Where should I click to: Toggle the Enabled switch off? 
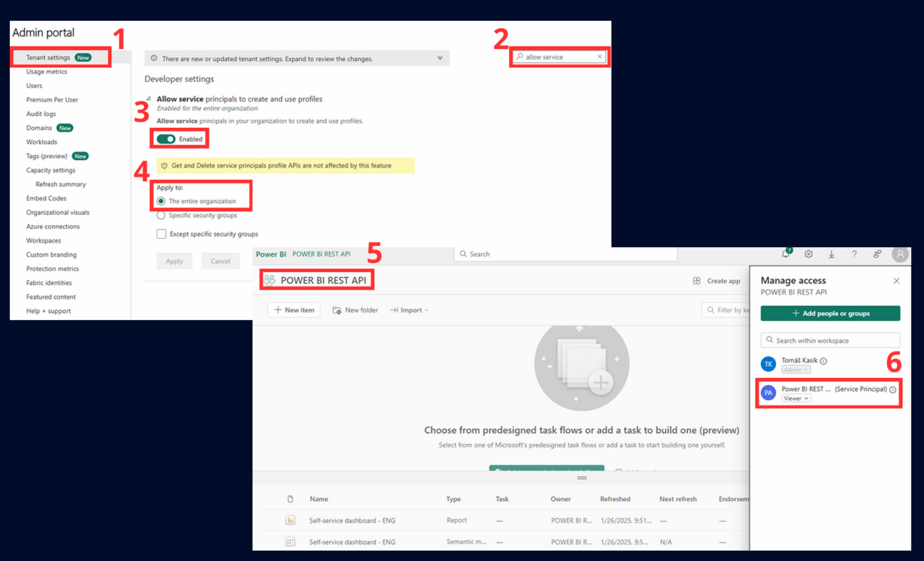pos(166,139)
